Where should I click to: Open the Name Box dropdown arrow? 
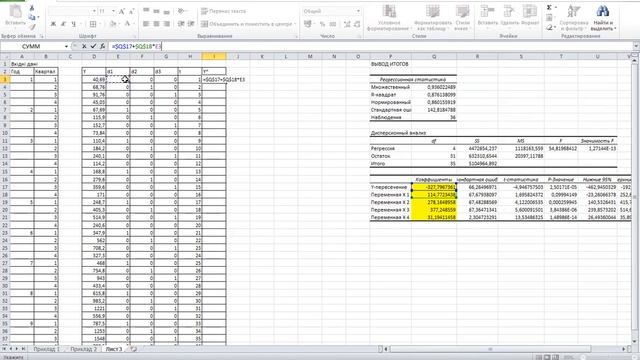66,47
